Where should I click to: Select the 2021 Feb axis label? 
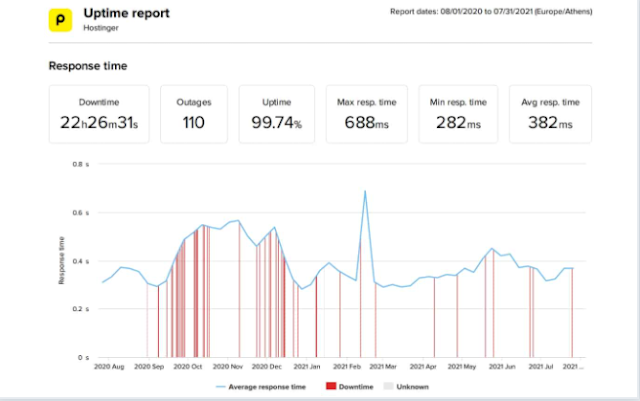coord(347,367)
